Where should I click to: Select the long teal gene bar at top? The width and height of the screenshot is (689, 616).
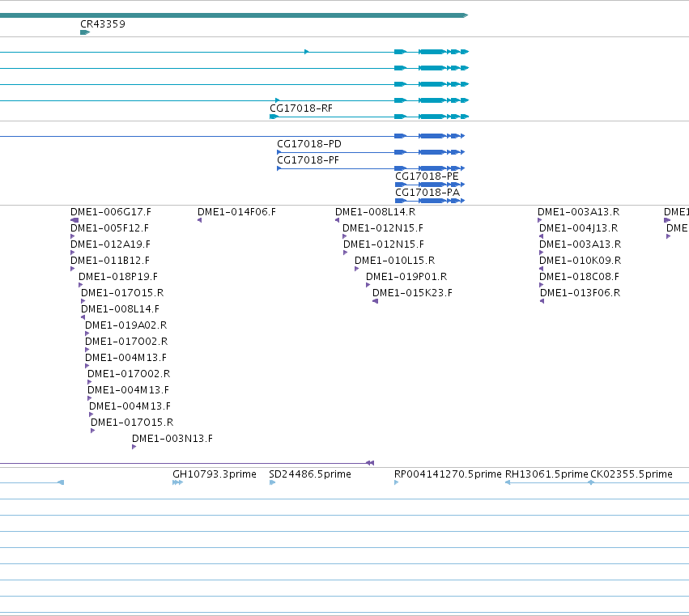pyautogui.click(x=234, y=15)
